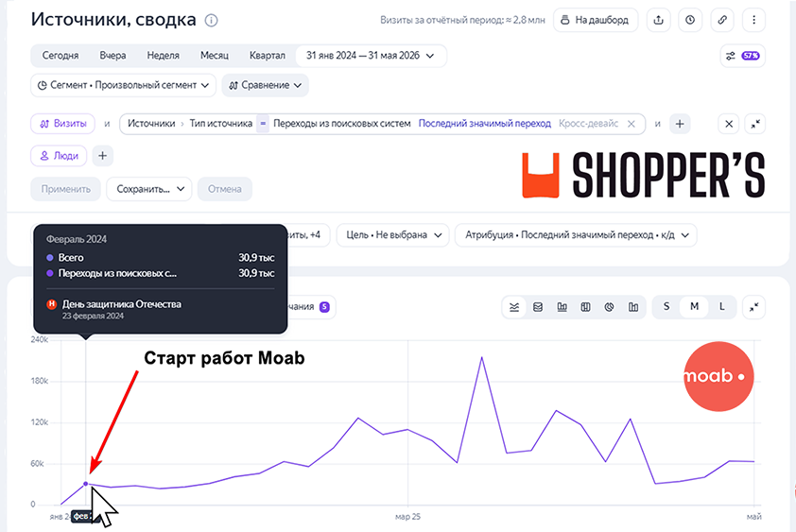Open the Сравнение dropdown
The image size is (796, 532).
pyautogui.click(x=265, y=85)
